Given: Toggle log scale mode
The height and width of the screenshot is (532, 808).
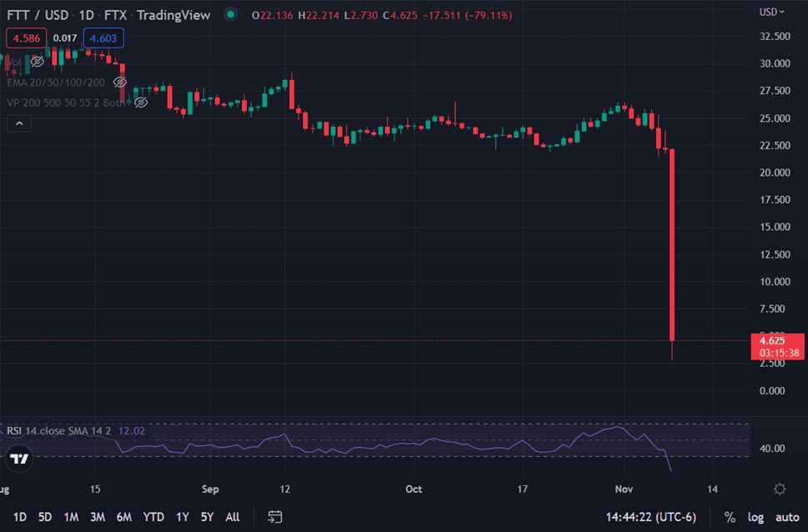Looking at the screenshot, I should 755,517.
